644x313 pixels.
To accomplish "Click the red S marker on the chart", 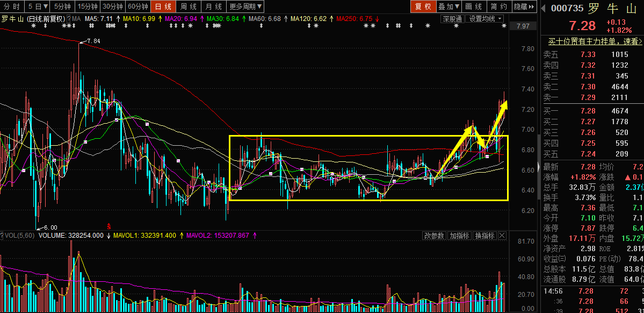I will click(109, 225).
